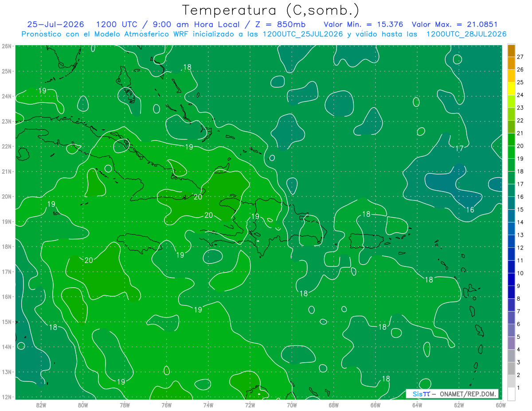Click the dark orange swatch above colorbar label 27
The height and width of the screenshot is (411, 532).
[x=511, y=50]
